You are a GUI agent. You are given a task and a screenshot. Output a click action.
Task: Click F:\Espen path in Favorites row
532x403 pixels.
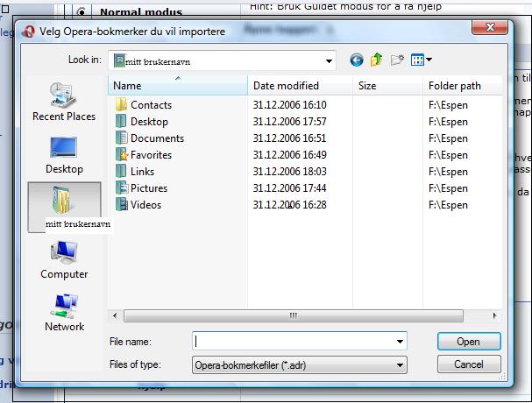[x=448, y=155]
